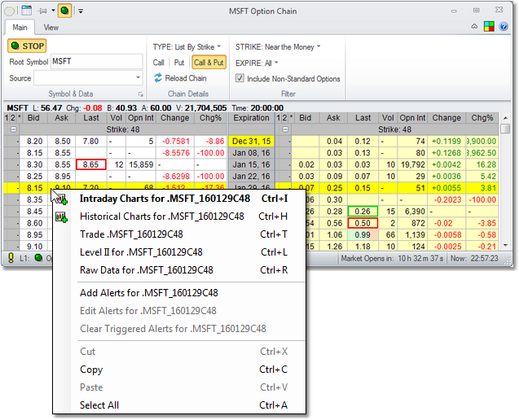Viewport: 519px width, 420px height.
Task: Click the Expiration column header
Action: click(x=252, y=118)
